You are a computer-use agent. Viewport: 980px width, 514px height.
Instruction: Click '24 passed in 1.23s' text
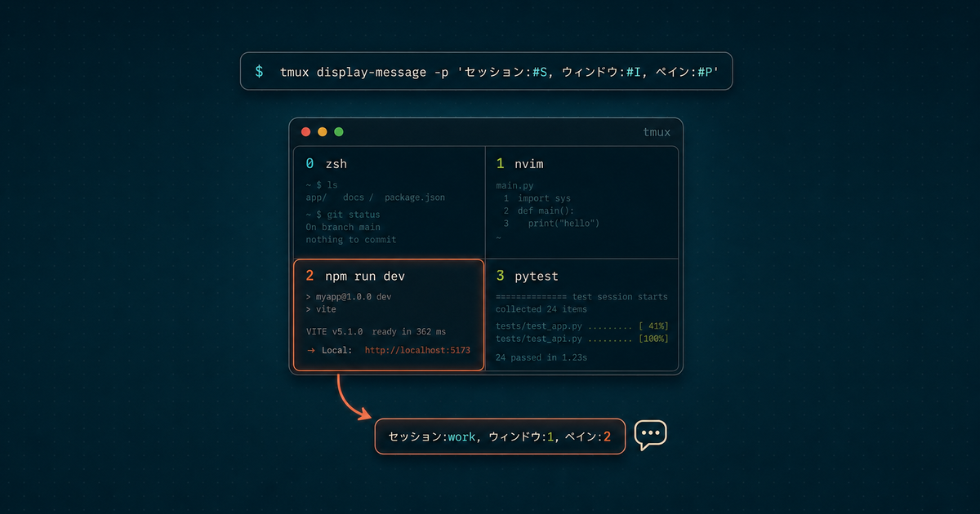click(541, 357)
